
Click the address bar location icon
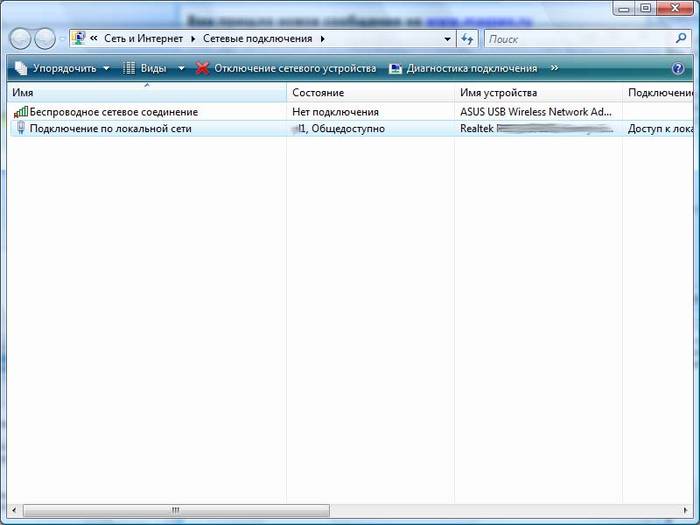(x=78, y=39)
